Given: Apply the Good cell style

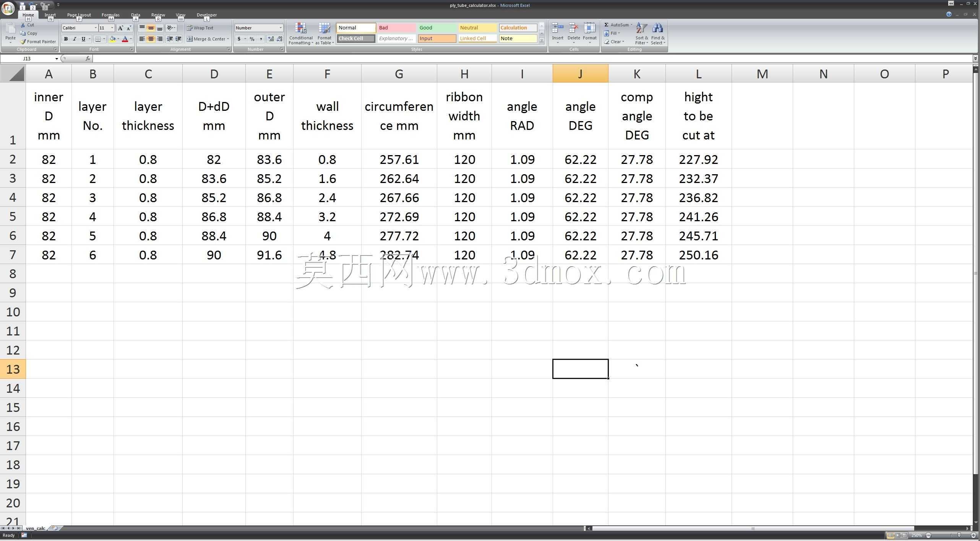Looking at the screenshot, I should pyautogui.click(x=437, y=28).
